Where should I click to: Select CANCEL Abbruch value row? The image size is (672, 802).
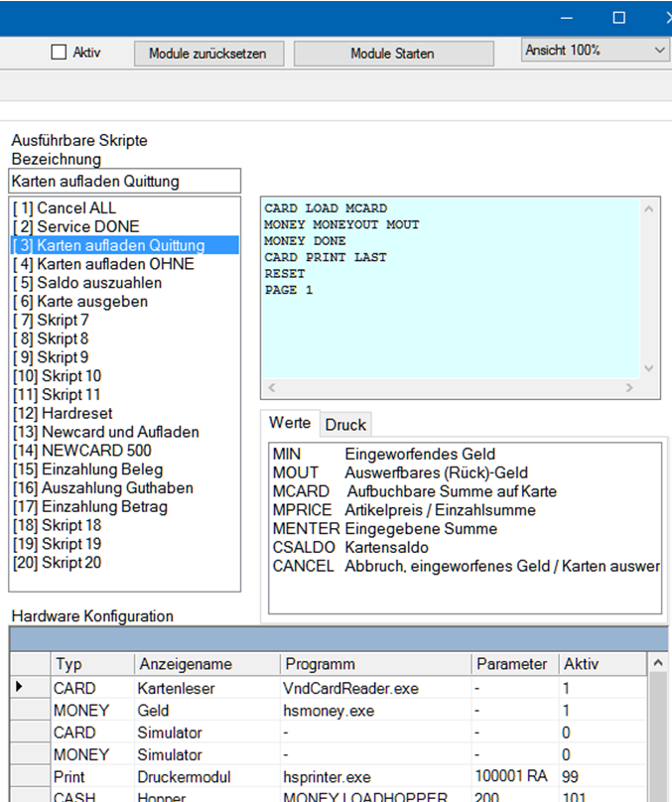click(465, 566)
